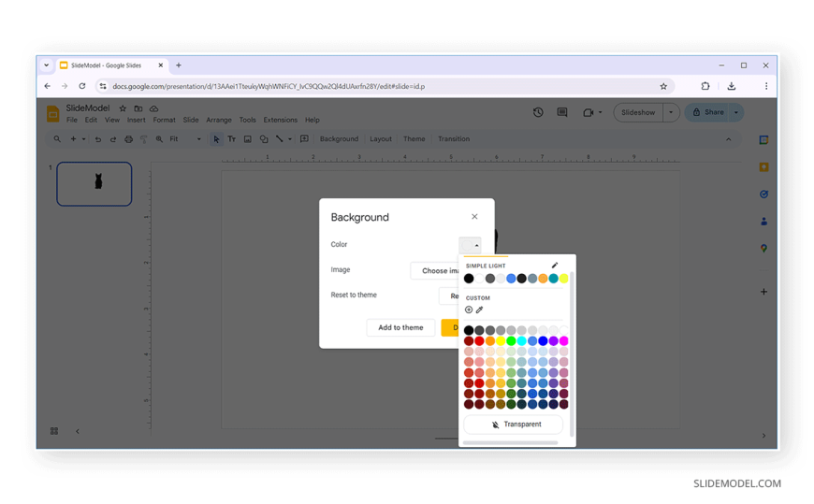Click Choose image button
814x504 pixels.
pos(436,270)
